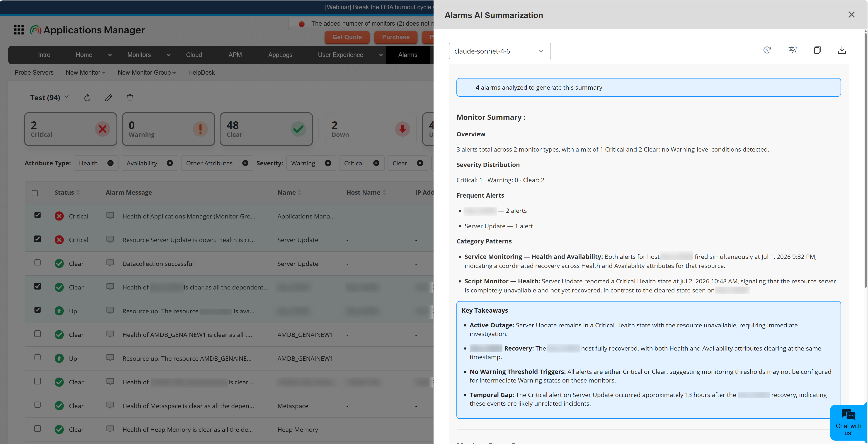868x444 pixels.
Task: Uncheck the 'is clear as all the dependent' row checkbox
Action: (37, 287)
